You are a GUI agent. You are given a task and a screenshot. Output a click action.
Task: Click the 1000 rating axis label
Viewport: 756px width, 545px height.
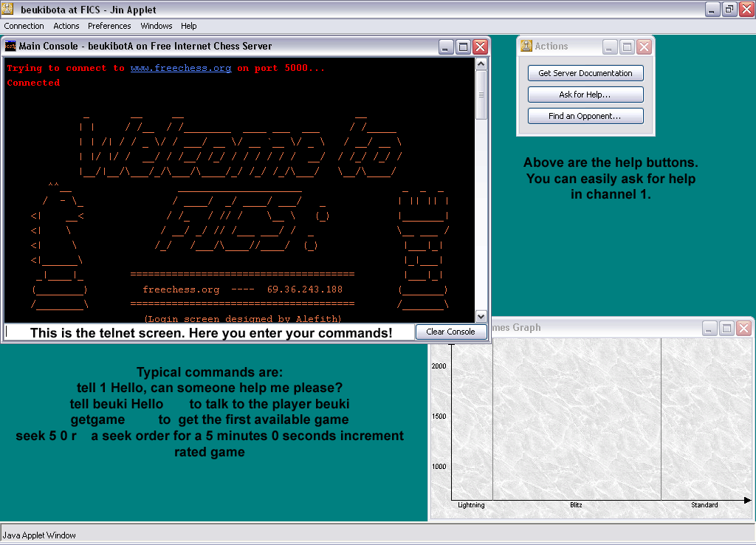439,467
